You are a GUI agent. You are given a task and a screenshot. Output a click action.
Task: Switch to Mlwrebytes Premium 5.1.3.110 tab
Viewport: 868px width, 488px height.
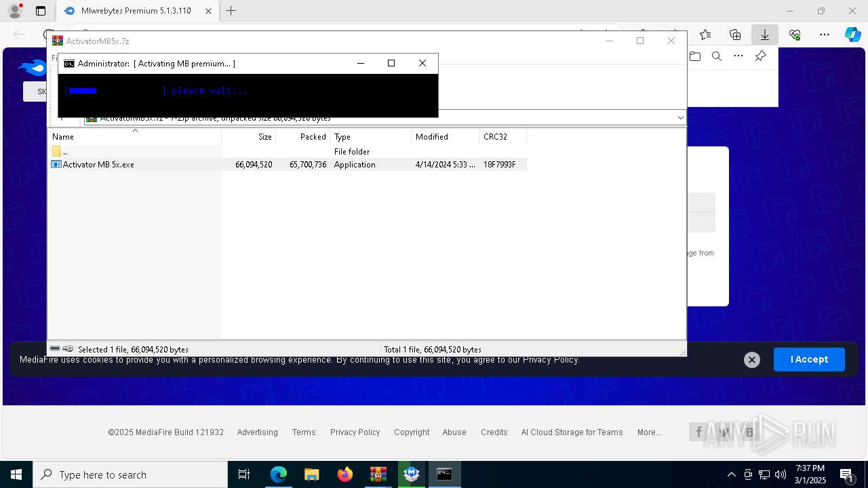pos(136,11)
